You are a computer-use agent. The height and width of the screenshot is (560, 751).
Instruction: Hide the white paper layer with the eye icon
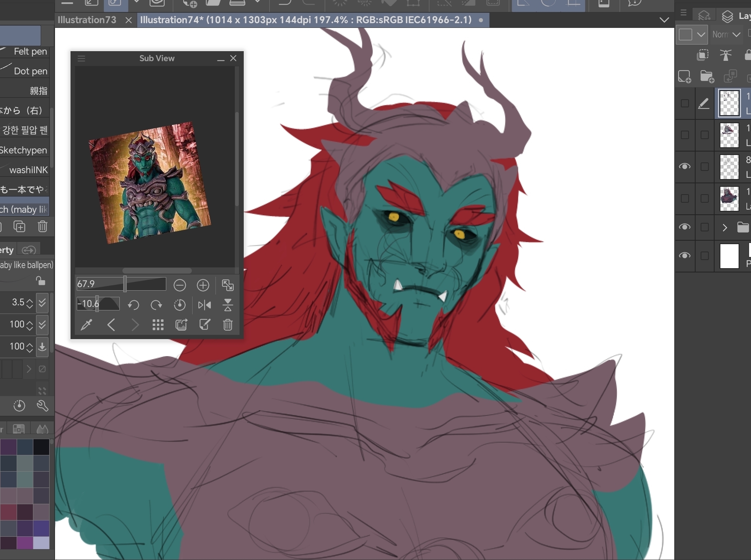(x=685, y=256)
